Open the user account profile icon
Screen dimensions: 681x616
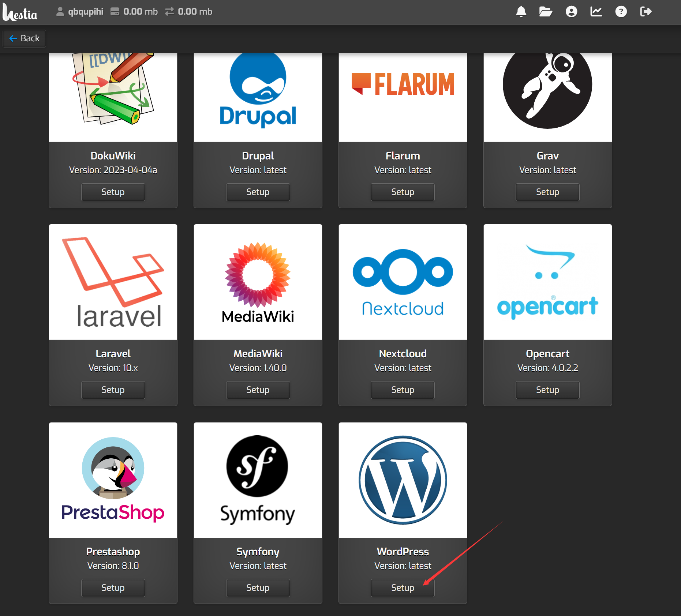pyautogui.click(x=571, y=12)
